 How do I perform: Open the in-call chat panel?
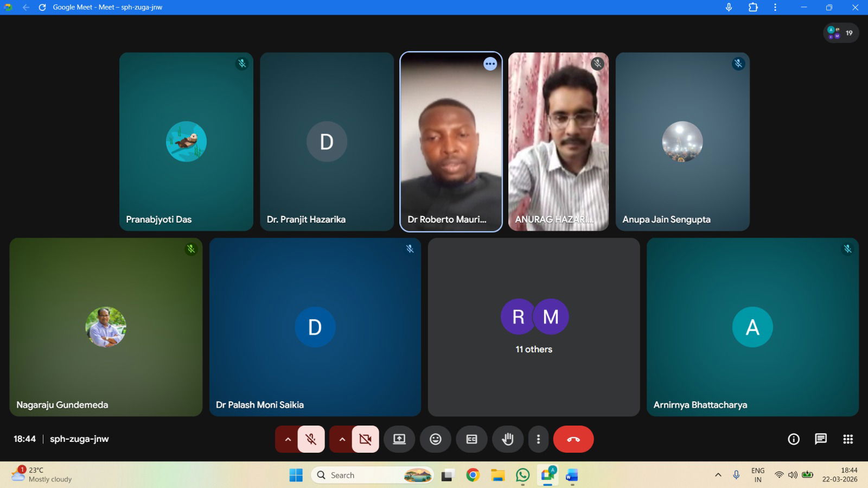(820, 439)
